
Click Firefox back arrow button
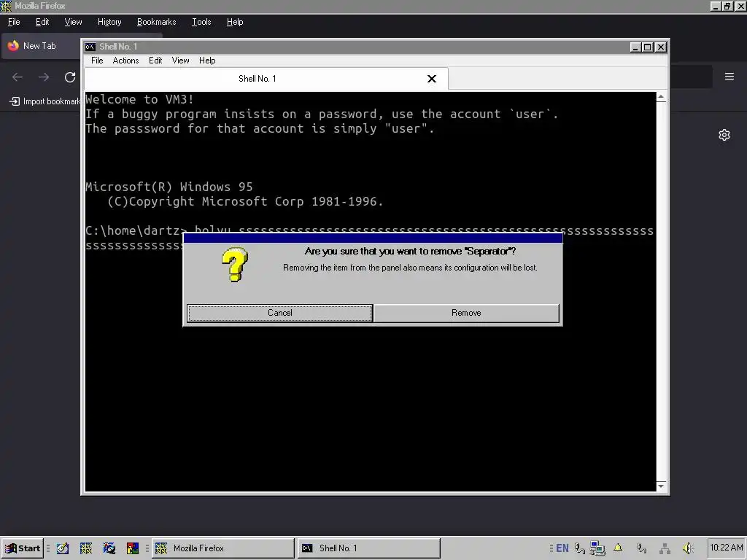tap(18, 77)
